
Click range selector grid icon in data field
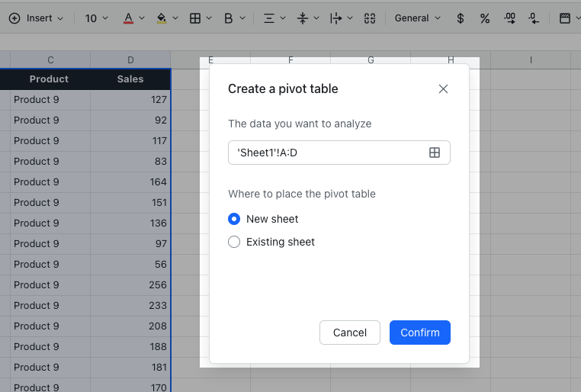click(x=435, y=153)
